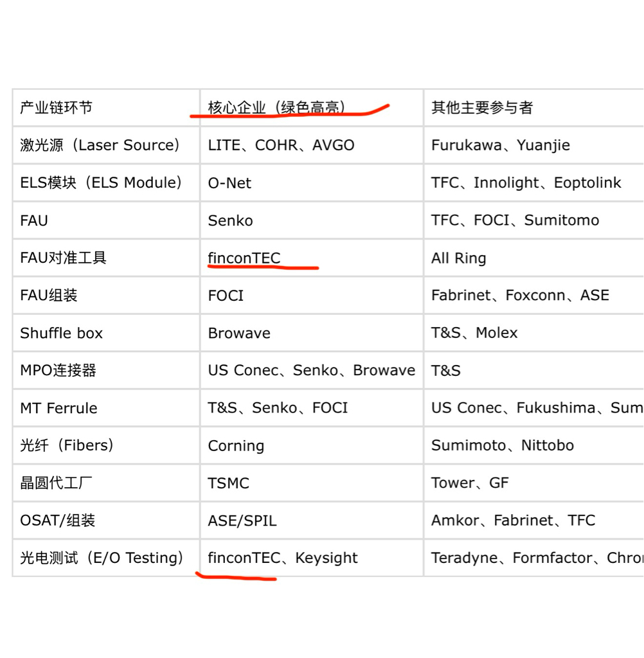This screenshot has width=644, height=658.
Task: Select the cell 'T&S、Senko、FOCI'
Action: pyautogui.click(x=312, y=407)
